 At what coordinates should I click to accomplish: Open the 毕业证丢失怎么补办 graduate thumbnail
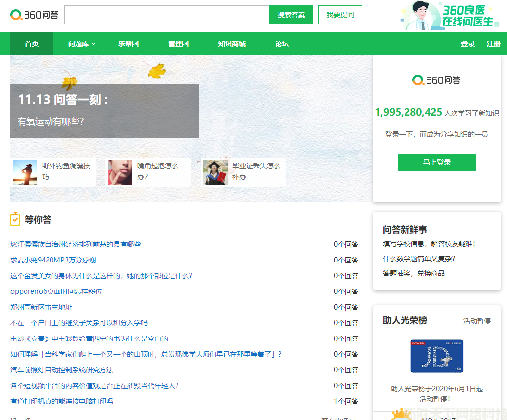(215, 173)
